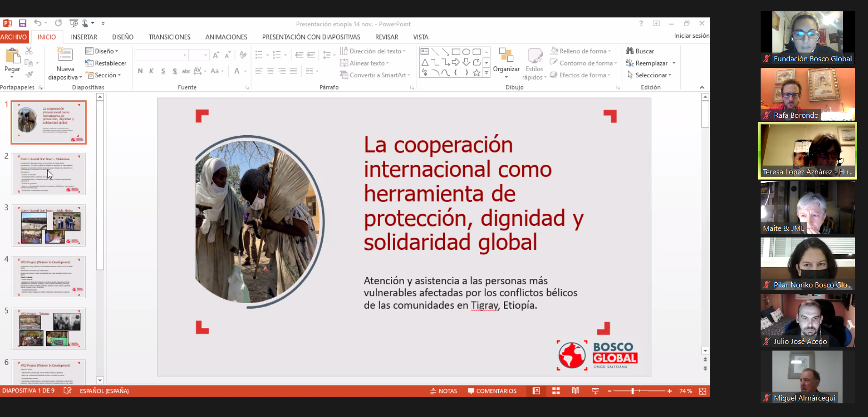Click the Nueva diapositiva icon
Screen dimensions: 868x417
pyautogui.click(x=65, y=55)
